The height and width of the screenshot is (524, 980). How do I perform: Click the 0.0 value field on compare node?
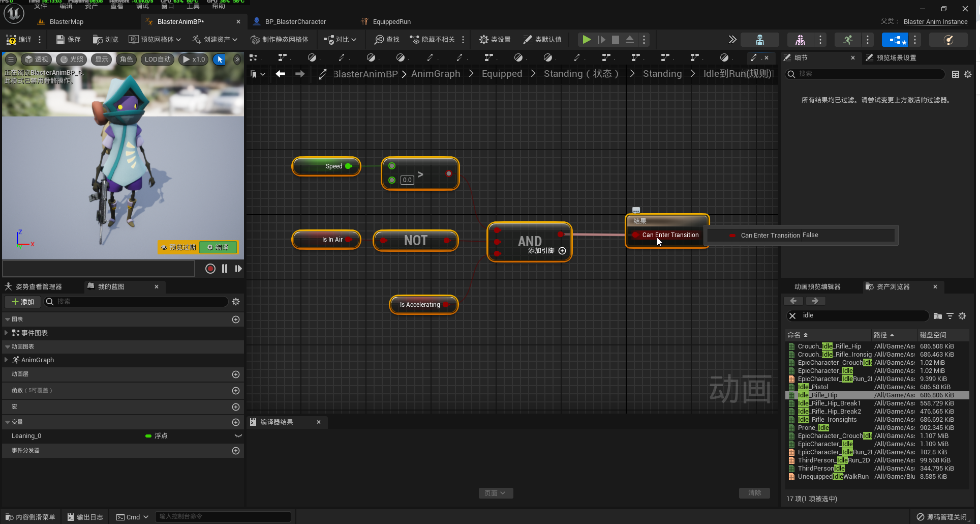(x=407, y=180)
